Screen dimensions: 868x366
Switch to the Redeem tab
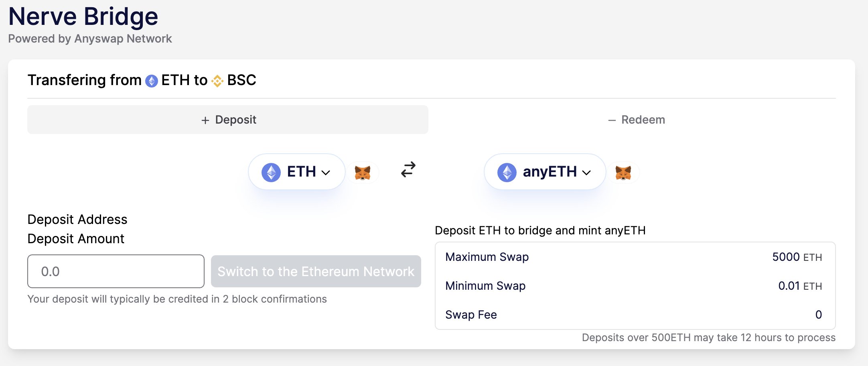point(636,120)
